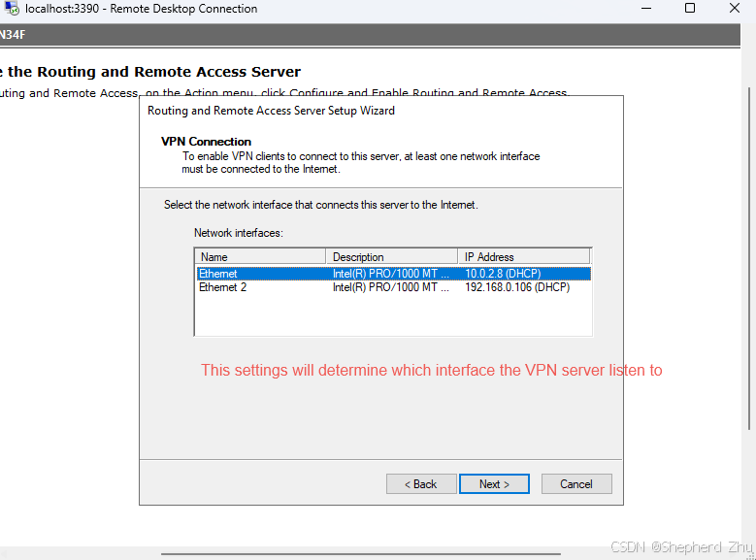Click the 10.0.2.8 (DHCP) address cell

[503, 274]
